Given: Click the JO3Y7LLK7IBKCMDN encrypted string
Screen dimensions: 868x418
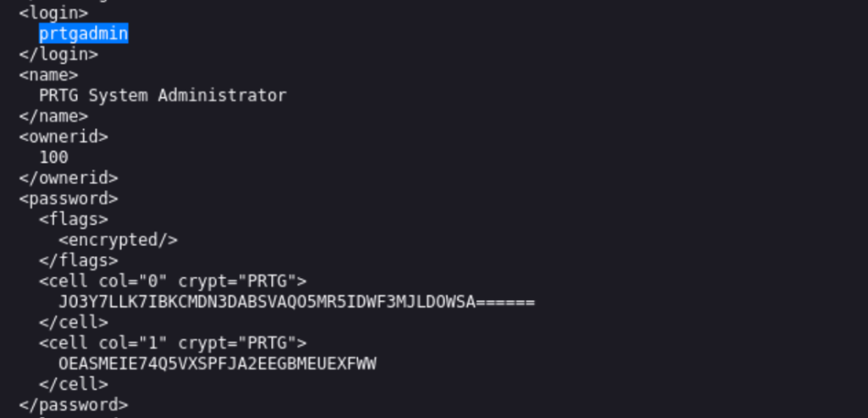Looking at the screenshot, I should click(x=297, y=303).
